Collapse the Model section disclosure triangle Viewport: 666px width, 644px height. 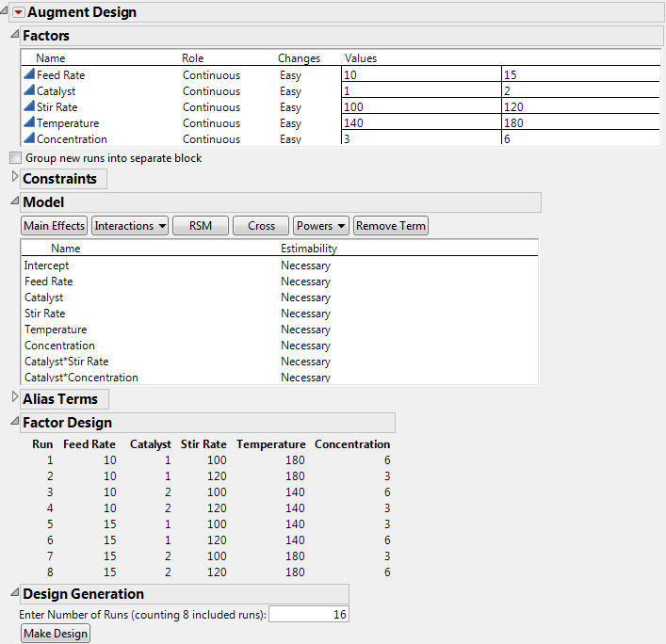tap(14, 202)
